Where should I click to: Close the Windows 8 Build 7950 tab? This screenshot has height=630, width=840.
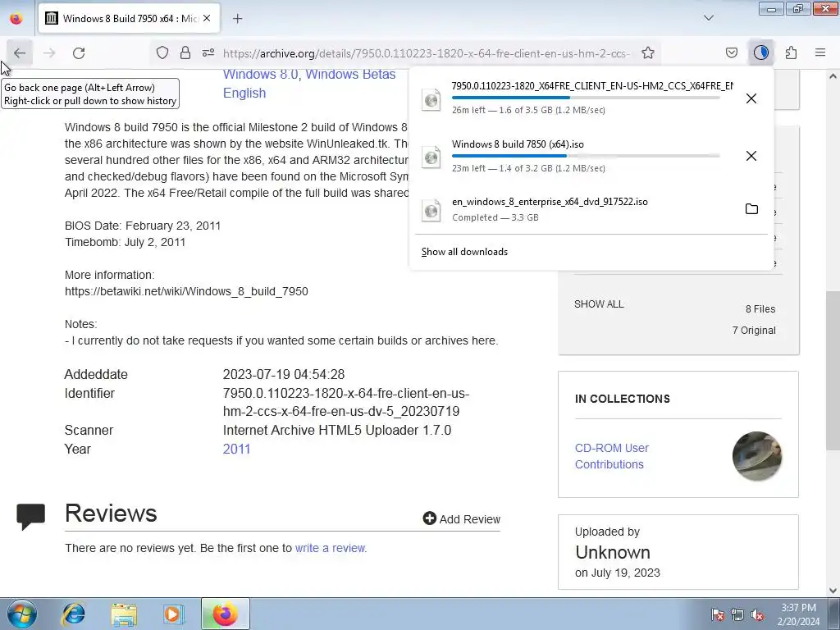click(207, 18)
